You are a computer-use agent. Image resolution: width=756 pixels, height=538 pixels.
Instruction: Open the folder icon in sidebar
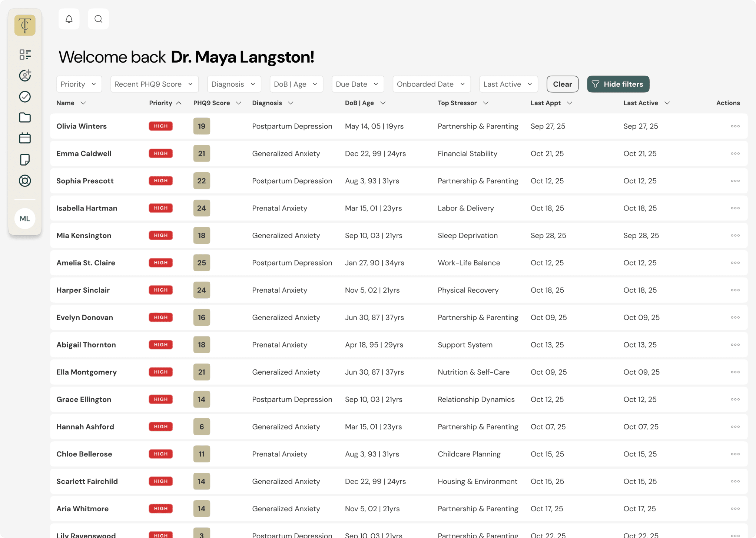25,117
